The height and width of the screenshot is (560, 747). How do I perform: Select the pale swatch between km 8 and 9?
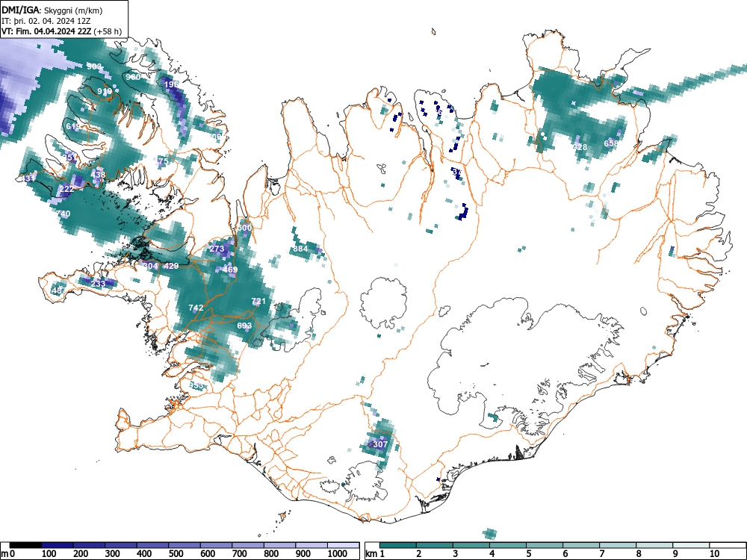[x=654, y=545]
